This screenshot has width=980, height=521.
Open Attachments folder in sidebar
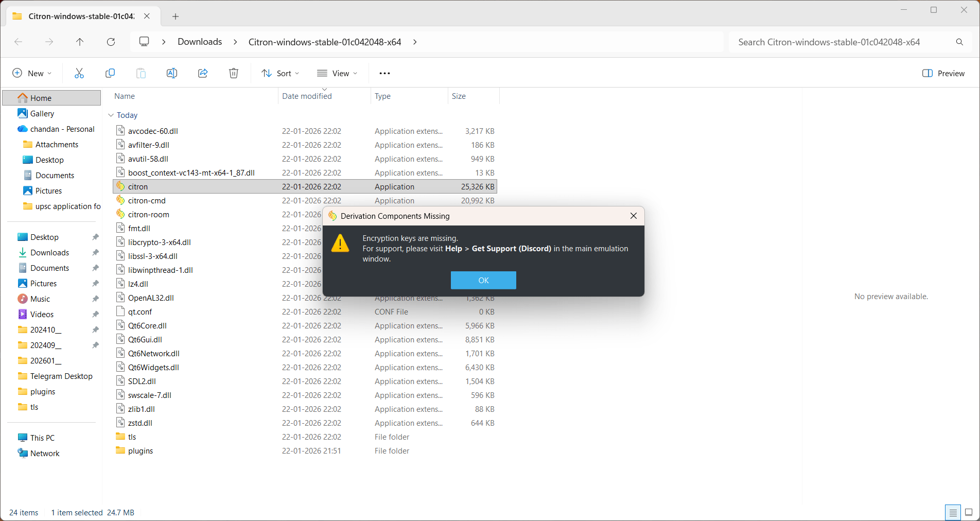[51, 144]
